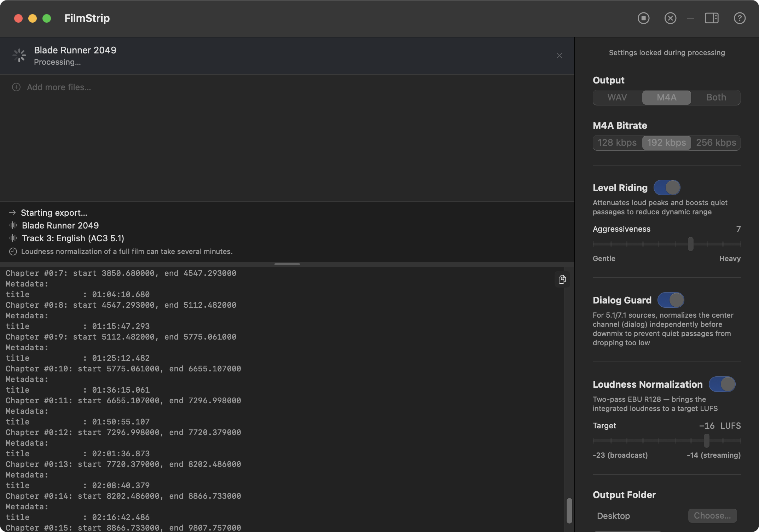The image size is (759, 532).
Task: Click the waveform icon beside Track 3
Action: click(x=13, y=238)
